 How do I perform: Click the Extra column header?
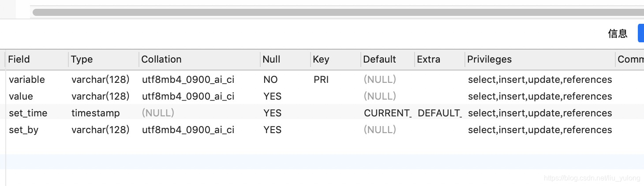[428, 60]
